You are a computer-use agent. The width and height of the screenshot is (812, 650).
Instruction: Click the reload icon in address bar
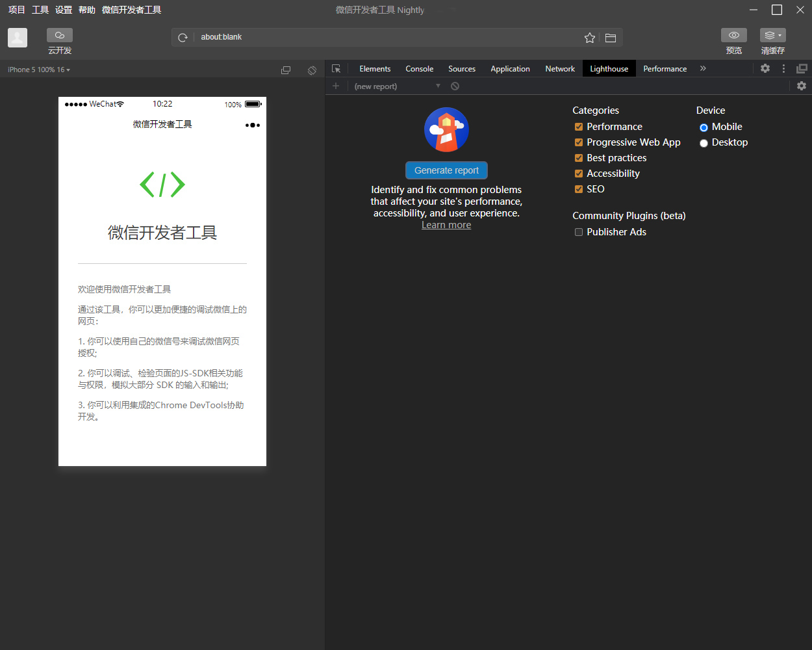[x=183, y=38]
